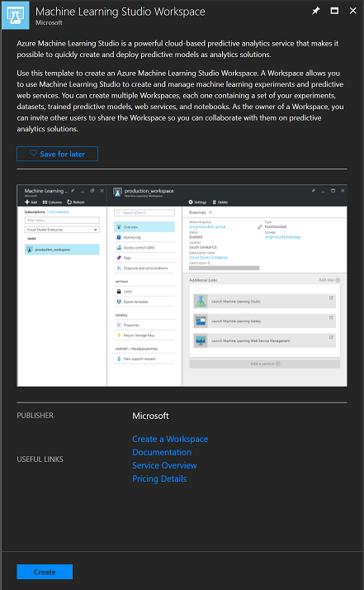Click the Microsoft publisher name text
The height and width of the screenshot is (590, 364).
tap(150, 416)
